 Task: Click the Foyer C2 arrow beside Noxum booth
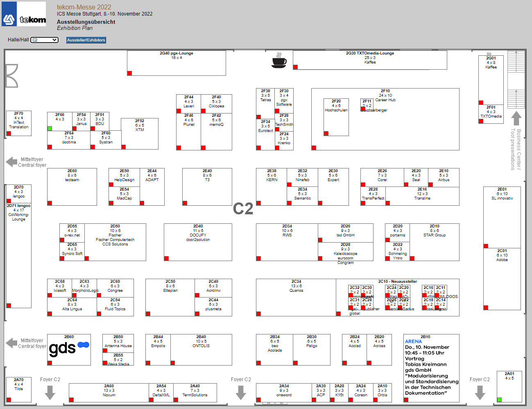click(x=50, y=392)
